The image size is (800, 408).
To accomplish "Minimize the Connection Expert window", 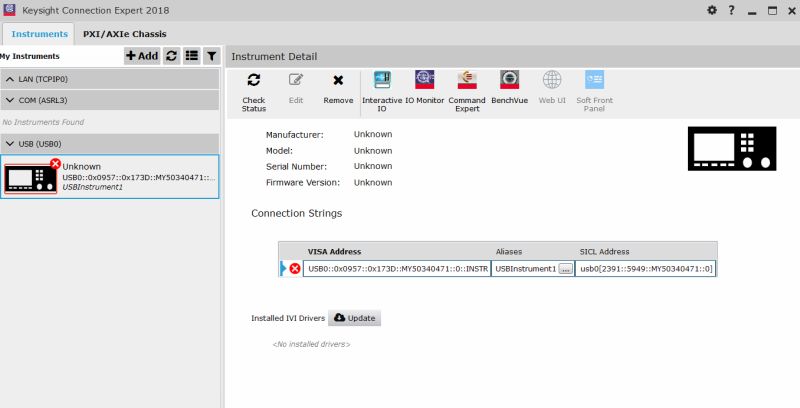I will 752,11.
